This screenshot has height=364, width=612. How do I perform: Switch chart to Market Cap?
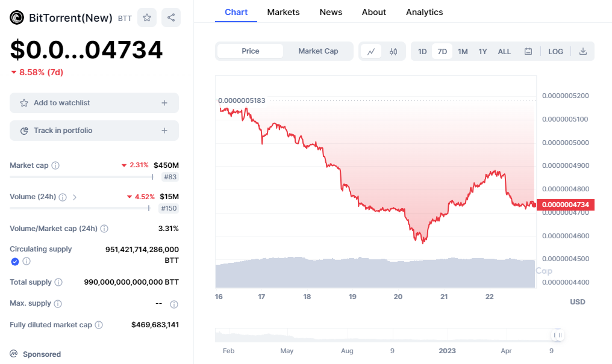tap(318, 51)
